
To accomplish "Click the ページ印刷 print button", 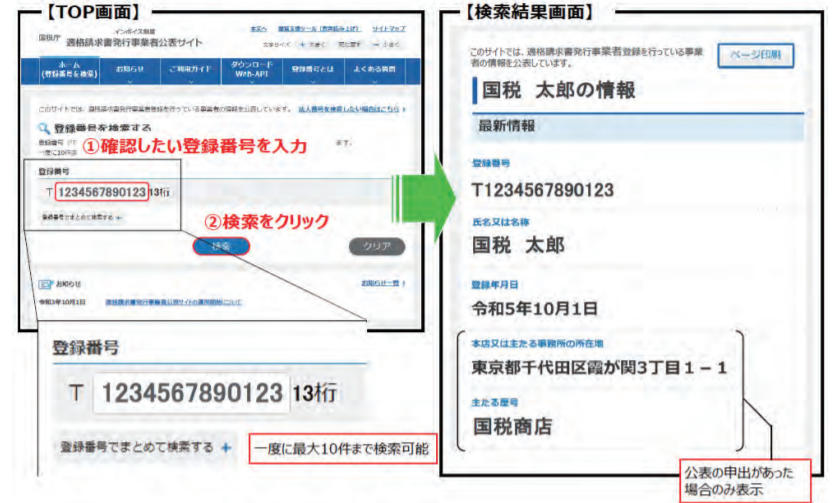I will click(x=754, y=54).
